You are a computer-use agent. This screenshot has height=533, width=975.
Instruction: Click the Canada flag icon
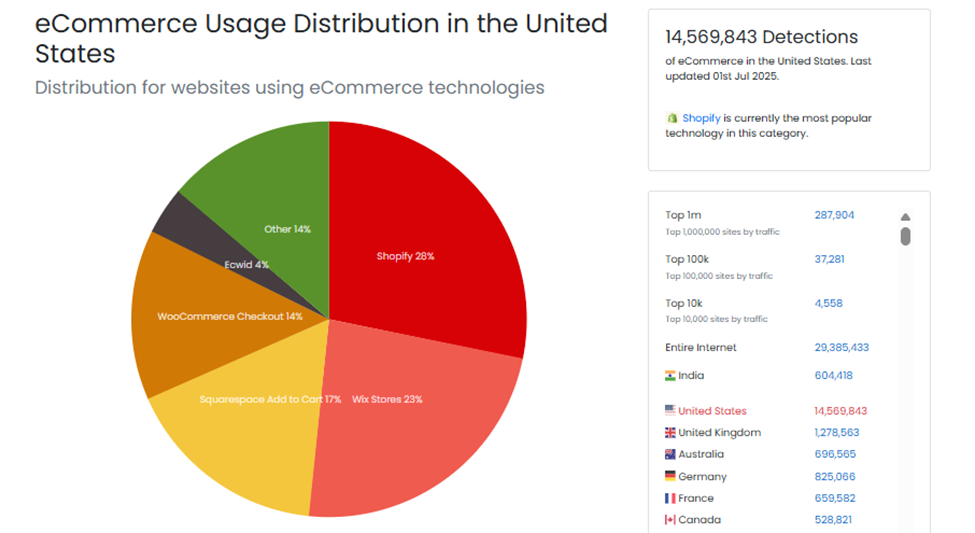[x=670, y=520]
